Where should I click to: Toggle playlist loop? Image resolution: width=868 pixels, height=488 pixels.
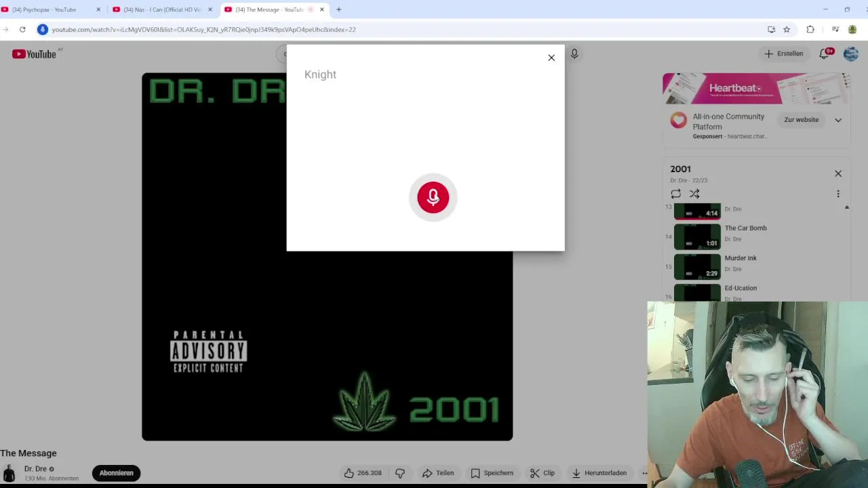675,194
